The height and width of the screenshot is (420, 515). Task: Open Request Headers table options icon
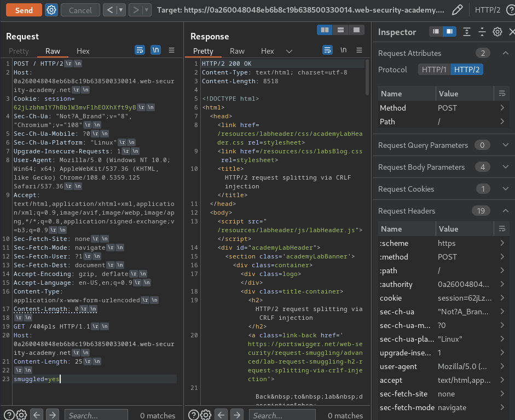[502, 229]
